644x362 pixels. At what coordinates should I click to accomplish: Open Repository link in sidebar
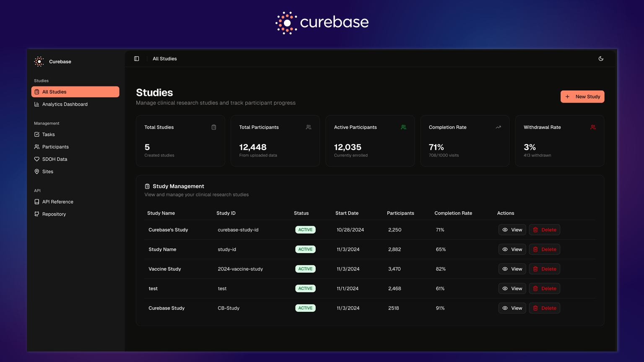54,214
